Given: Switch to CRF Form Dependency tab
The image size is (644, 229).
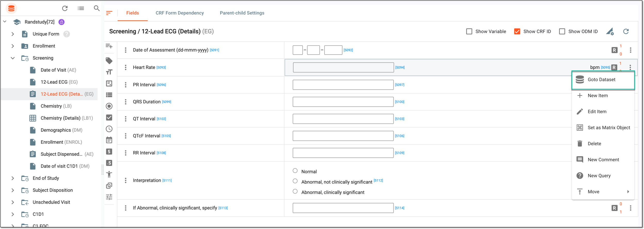Looking at the screenshot, I should point(180,13).
